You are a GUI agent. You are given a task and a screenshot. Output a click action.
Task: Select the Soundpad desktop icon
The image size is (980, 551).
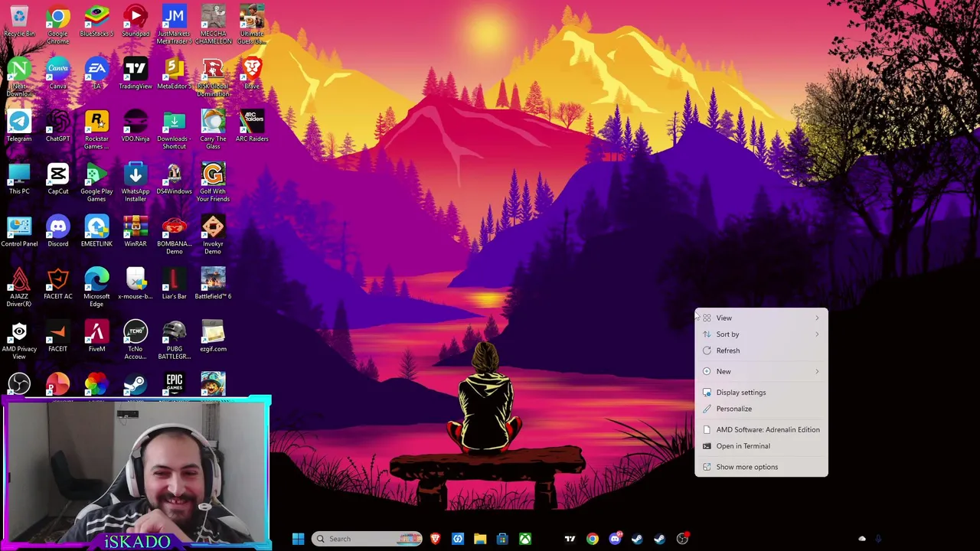pos(136,21)
